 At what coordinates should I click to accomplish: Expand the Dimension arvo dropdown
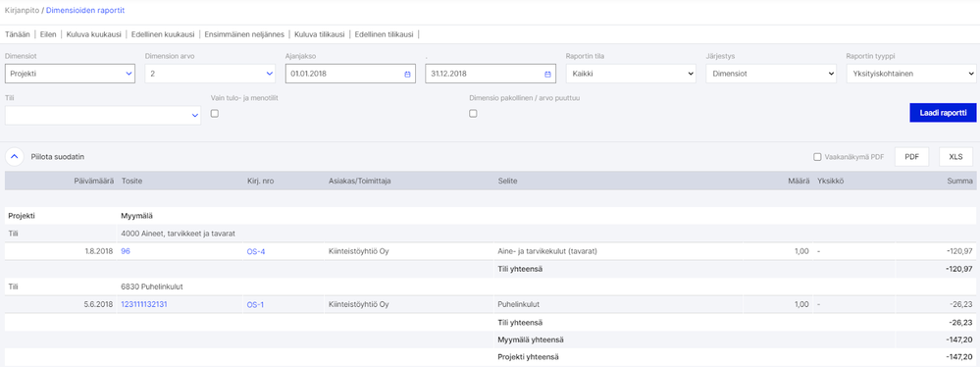(x=210, y=74)
